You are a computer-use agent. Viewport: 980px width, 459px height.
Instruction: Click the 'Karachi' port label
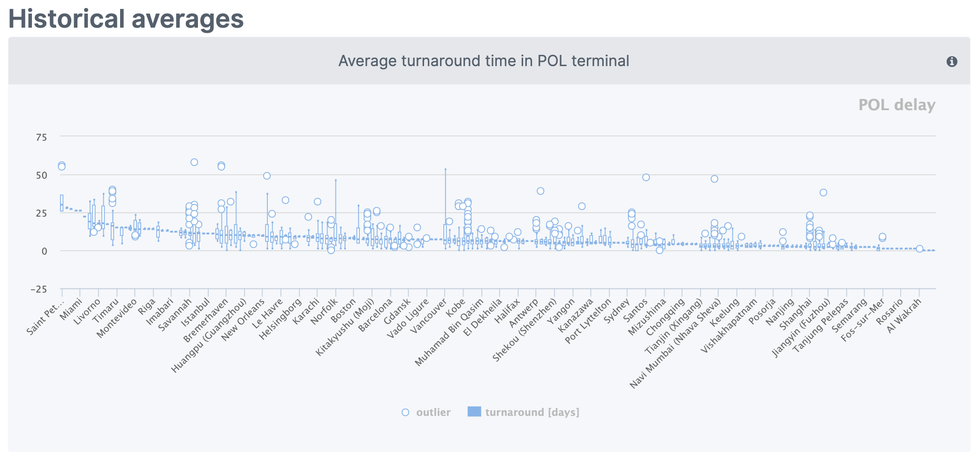306,312
